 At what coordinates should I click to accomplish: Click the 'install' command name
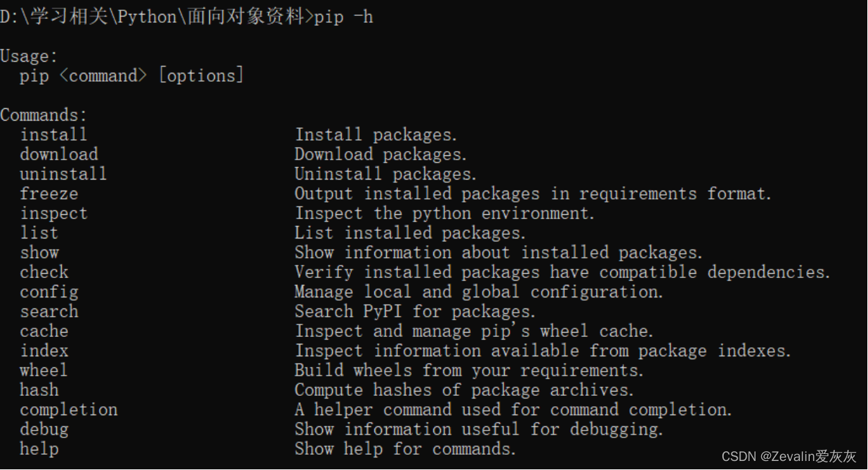(53, 134)
